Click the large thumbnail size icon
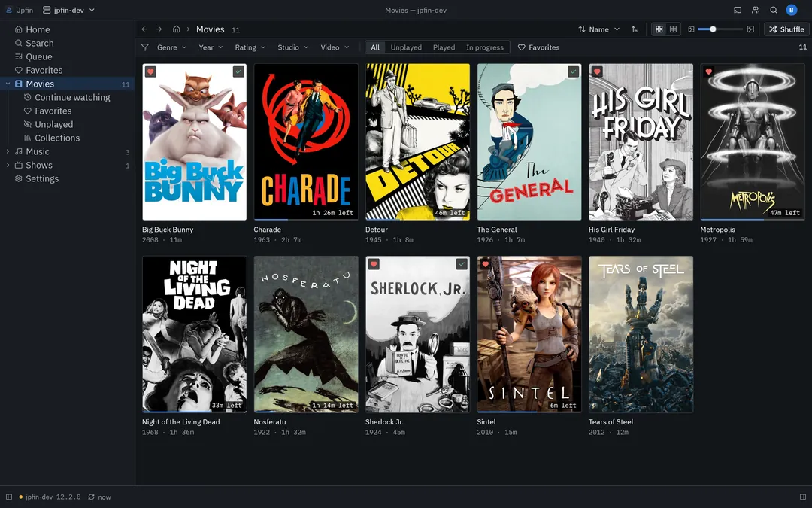Image resolution: width=812 pixels, height=508 pixels. (750, 29)
